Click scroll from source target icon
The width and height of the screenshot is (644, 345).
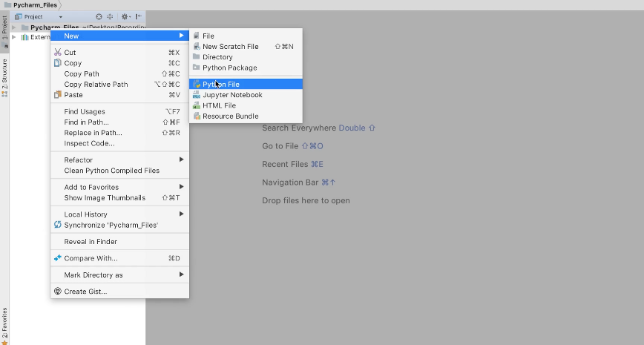[99, 17]
